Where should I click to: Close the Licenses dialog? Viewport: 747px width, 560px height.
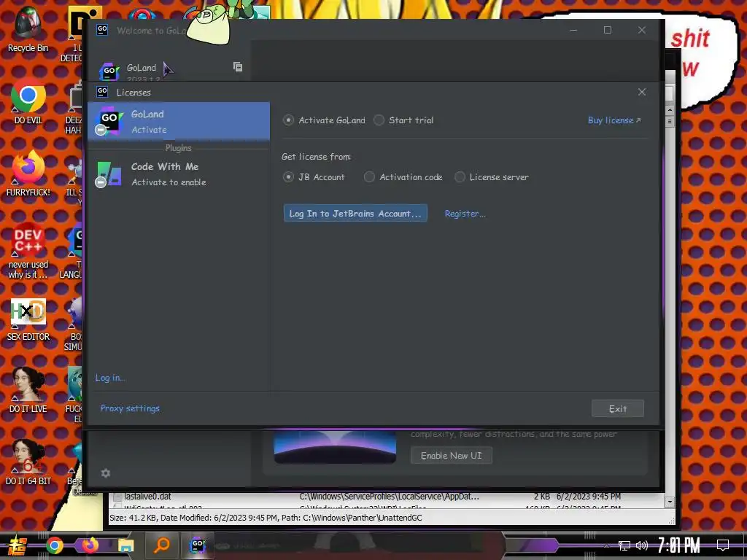(x=642, y=92)
